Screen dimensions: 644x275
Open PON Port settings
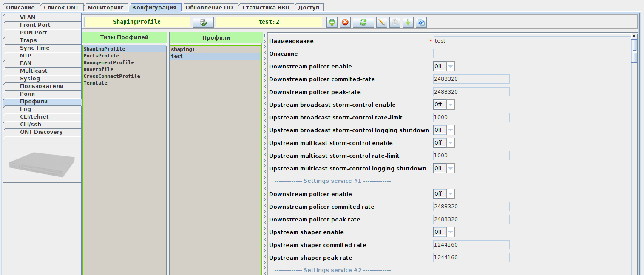click(42, 33)
